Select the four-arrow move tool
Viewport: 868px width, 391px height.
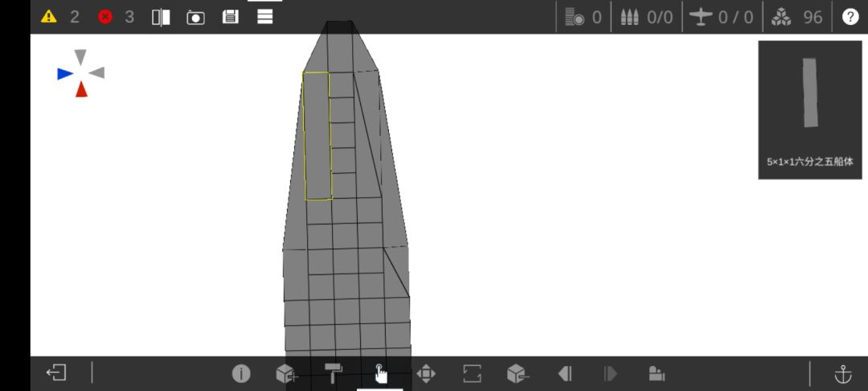click(x=426, y=374)
